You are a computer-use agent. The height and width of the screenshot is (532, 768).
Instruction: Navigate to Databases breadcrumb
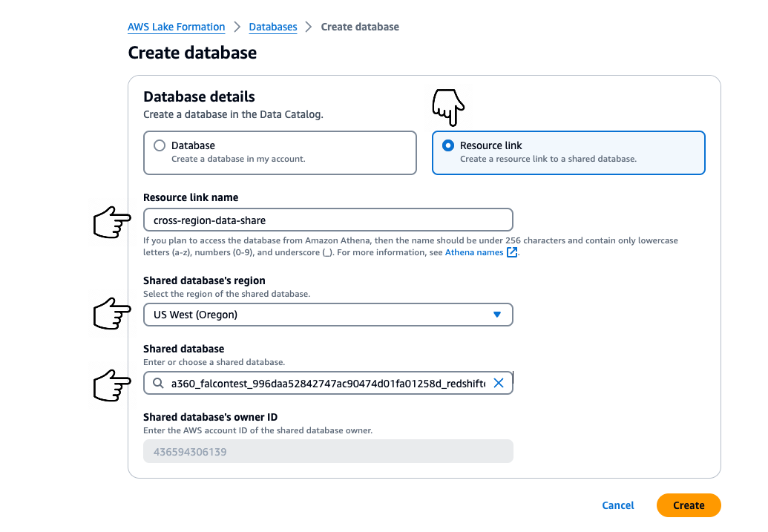[273, 27]
